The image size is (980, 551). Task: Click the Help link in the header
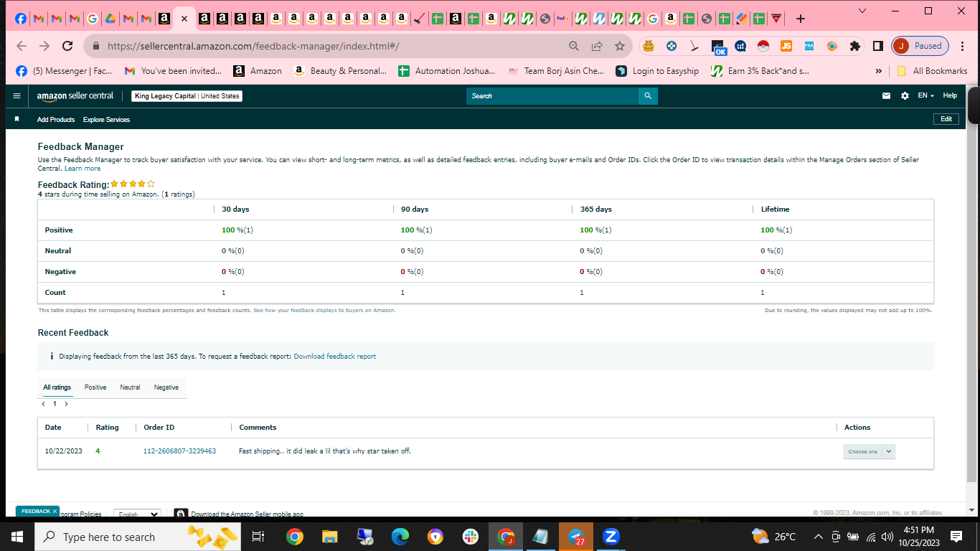[x=950, y=95]
